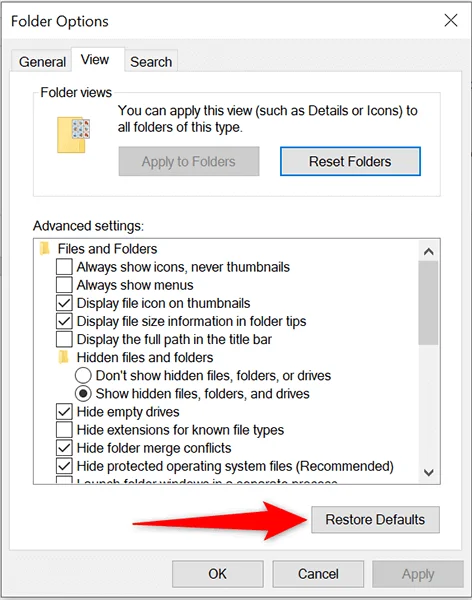Close the Folder Options dialog
This screenshot has width=472, height=600.
click(x=451, y=20)
